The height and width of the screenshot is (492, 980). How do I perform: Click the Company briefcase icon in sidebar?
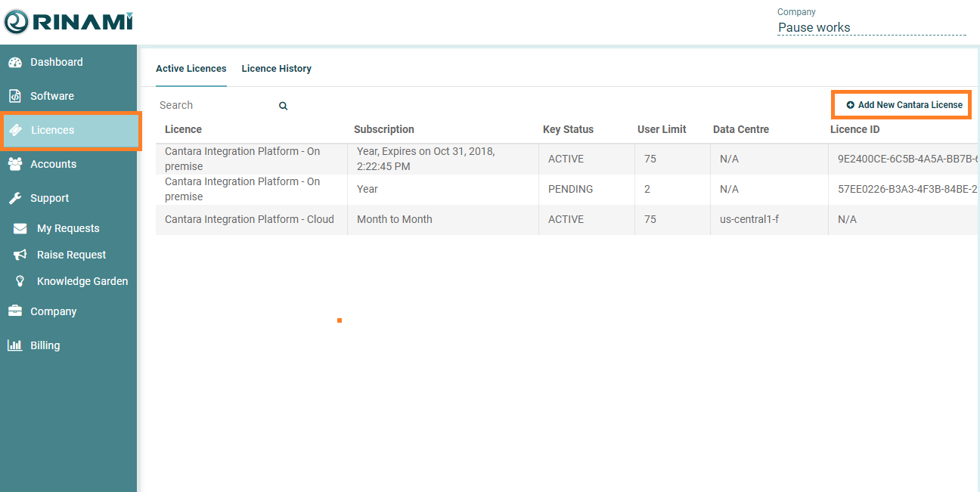(x=15, y=311)
